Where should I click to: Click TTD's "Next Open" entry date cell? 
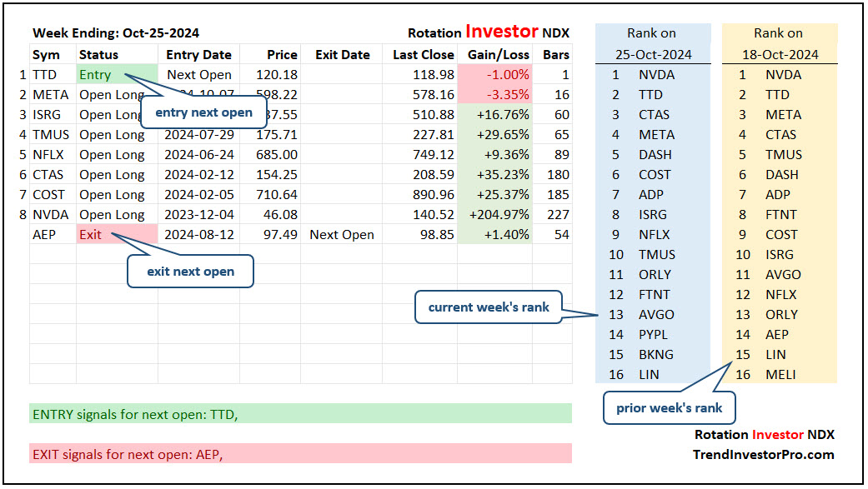pos(199,75)
